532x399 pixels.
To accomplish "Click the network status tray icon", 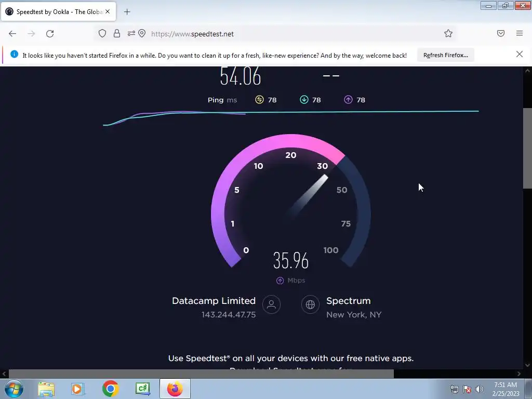I will [x=454, y=389].
